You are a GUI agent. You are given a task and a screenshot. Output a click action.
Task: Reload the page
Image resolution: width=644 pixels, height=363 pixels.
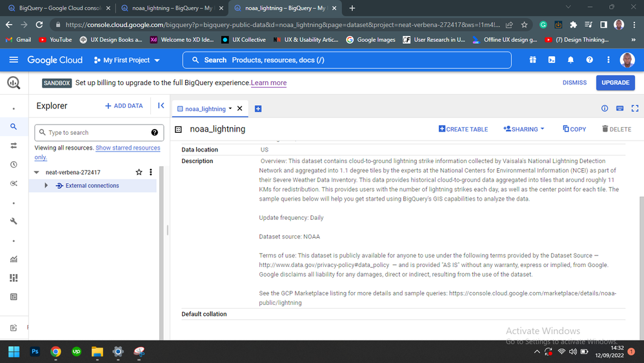(x=39, y=25)
